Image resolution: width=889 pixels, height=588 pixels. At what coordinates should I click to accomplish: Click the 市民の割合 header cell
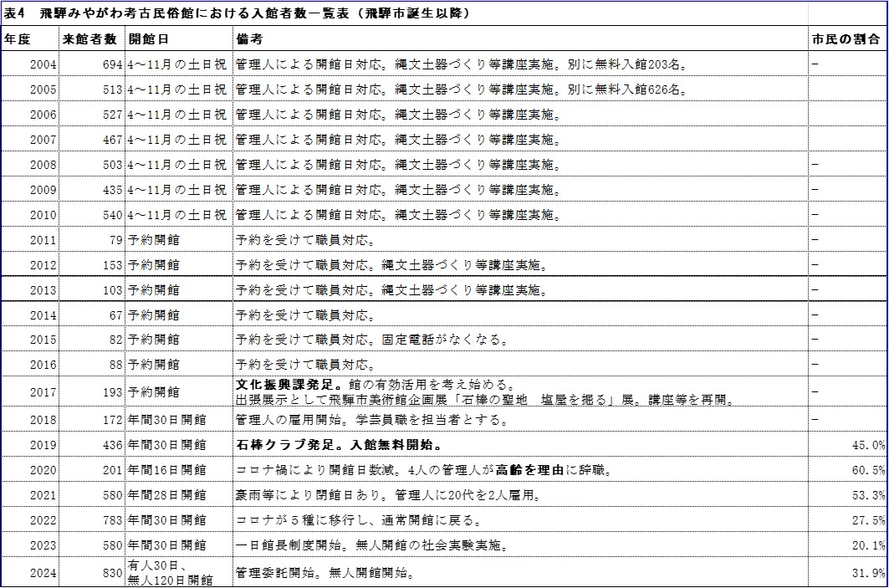click(x=846, y=39)
